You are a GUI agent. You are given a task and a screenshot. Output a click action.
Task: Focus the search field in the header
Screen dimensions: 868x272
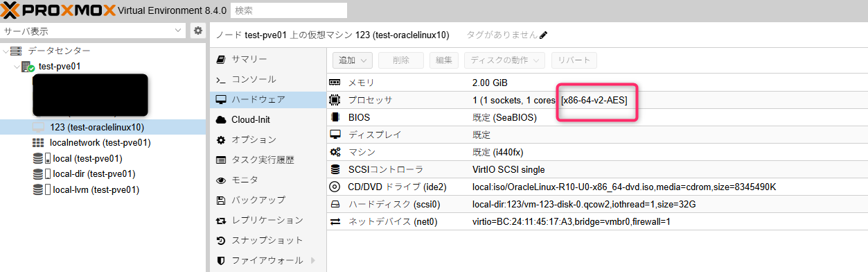(288, 10)
